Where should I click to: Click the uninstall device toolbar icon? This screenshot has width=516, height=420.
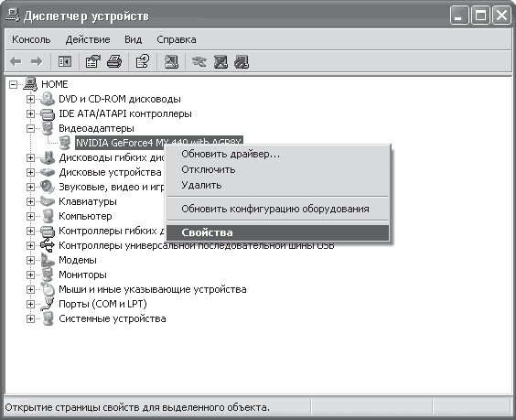pyautogui.click(x=220, y=61)
